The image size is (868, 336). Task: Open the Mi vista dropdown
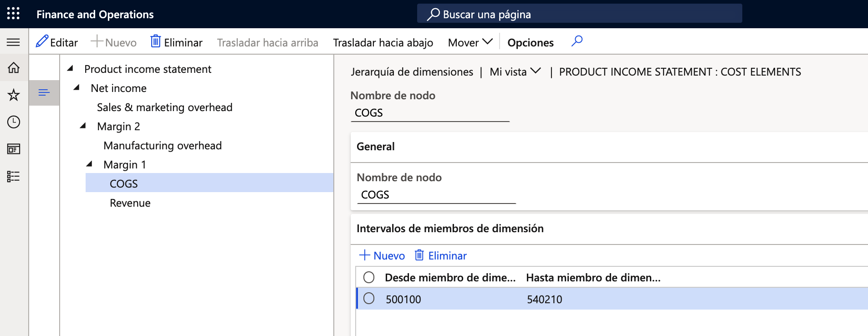(x=515, y=71)
